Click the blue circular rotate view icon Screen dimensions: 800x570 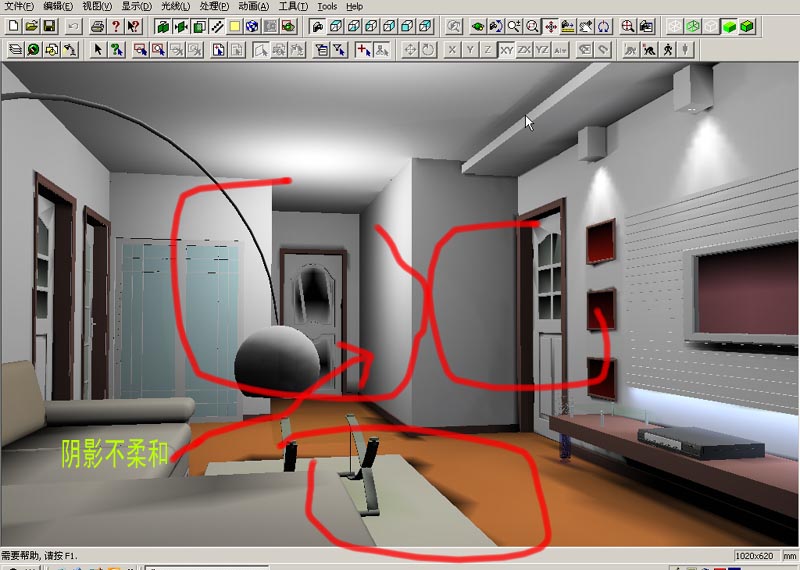point(604,26)
